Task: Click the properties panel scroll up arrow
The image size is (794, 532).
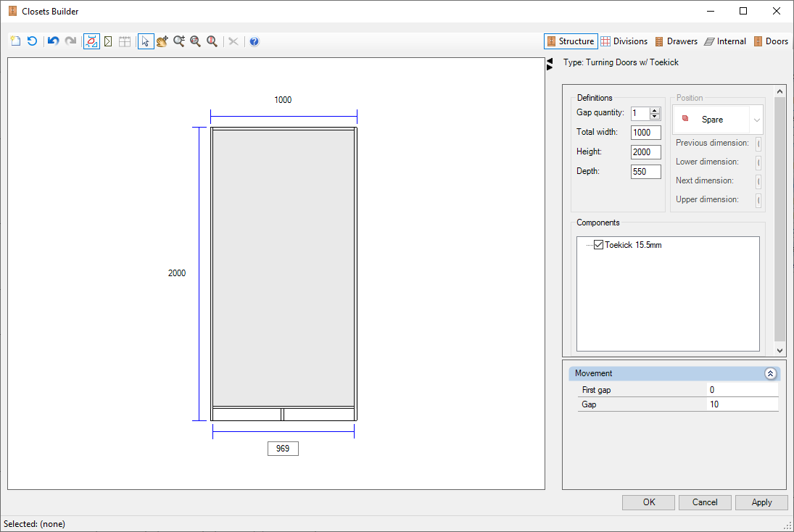Action: 779,91
